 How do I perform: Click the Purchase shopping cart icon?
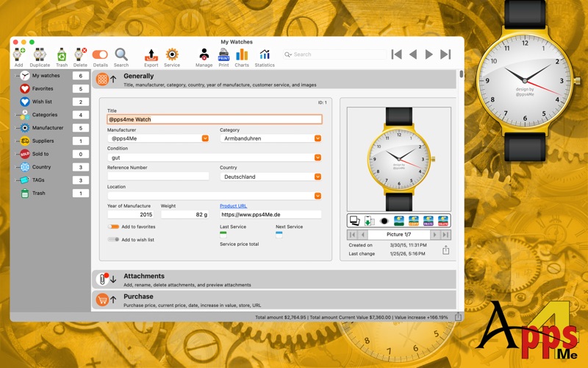click(102, 300)
